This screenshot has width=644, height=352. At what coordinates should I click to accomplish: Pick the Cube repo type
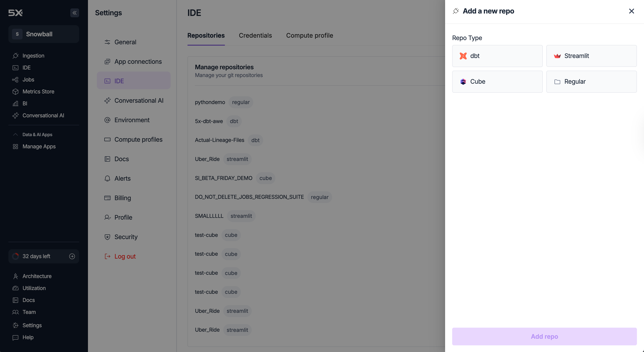(x=497, y=82)
